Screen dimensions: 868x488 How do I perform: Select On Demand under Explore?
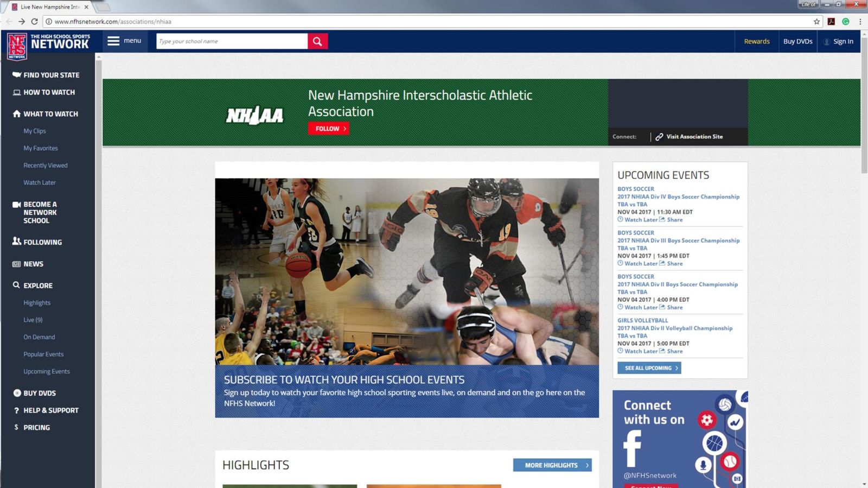39,337
